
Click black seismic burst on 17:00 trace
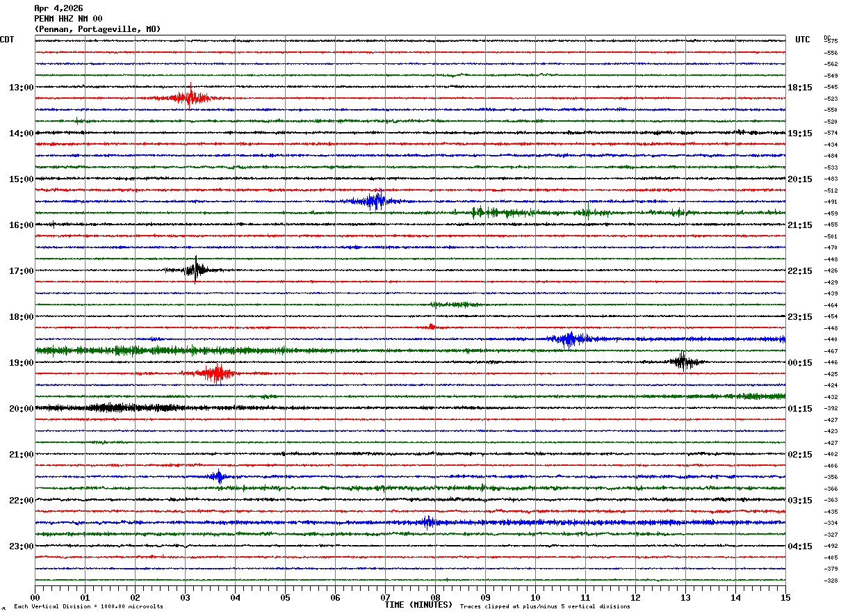pos(195,270)
